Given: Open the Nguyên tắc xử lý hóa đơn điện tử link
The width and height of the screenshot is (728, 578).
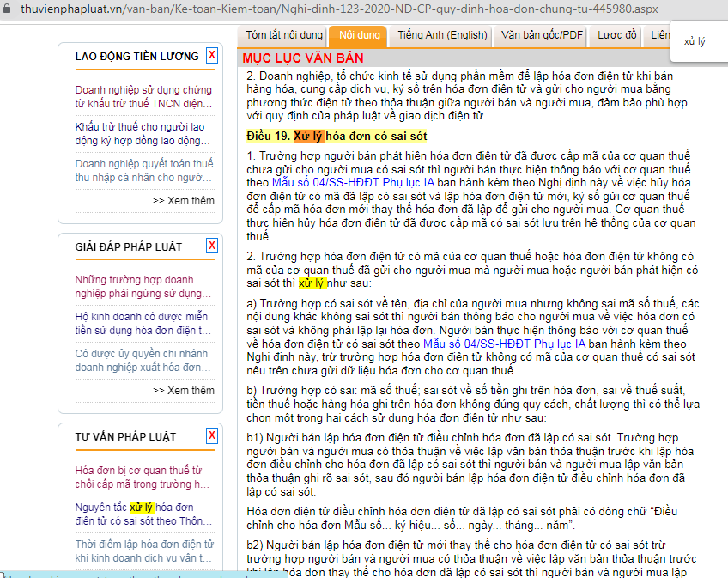Looking at the screenshot, I should [143, 514].
